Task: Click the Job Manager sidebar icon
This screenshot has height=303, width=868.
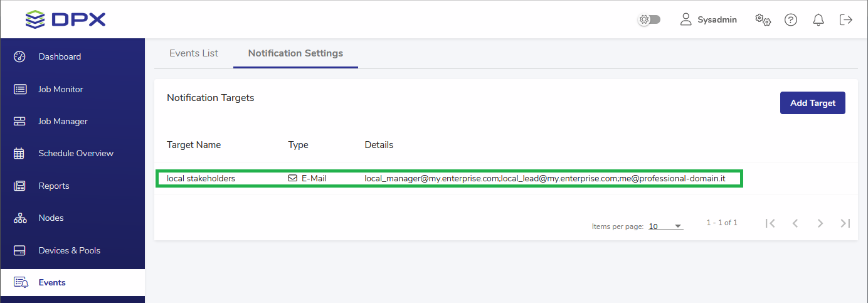Action: pos(19,121)
